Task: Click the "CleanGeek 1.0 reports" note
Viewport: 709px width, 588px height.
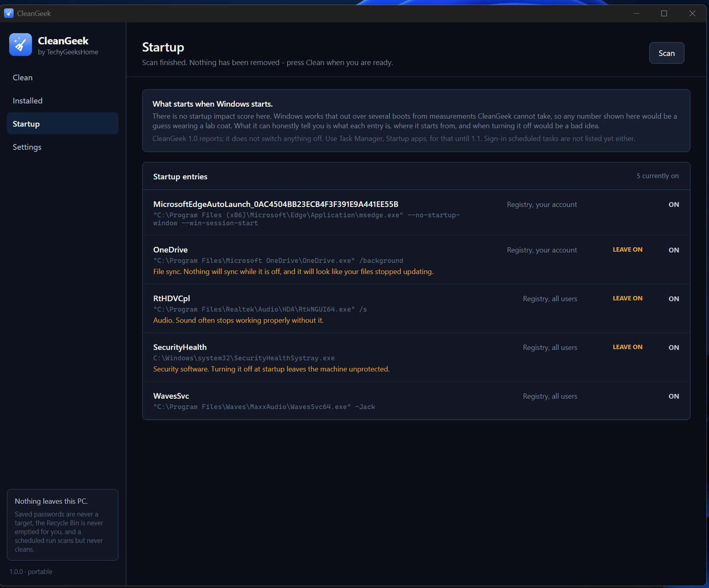Action: pyautogui.click(x=394, y=138)
